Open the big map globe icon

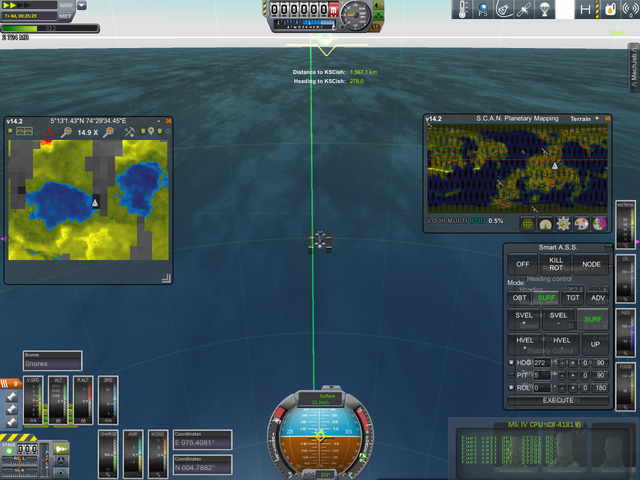tap(527, 224)
